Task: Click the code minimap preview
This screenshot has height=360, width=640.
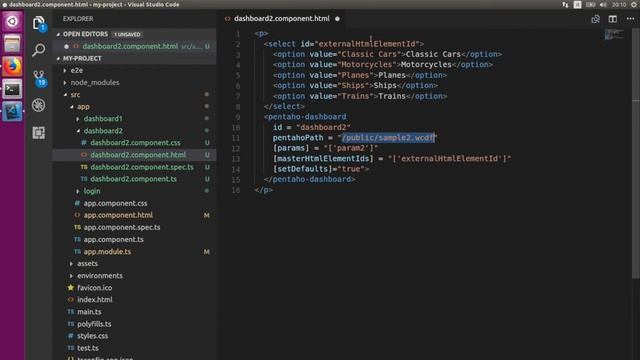Action: [614, 35]
